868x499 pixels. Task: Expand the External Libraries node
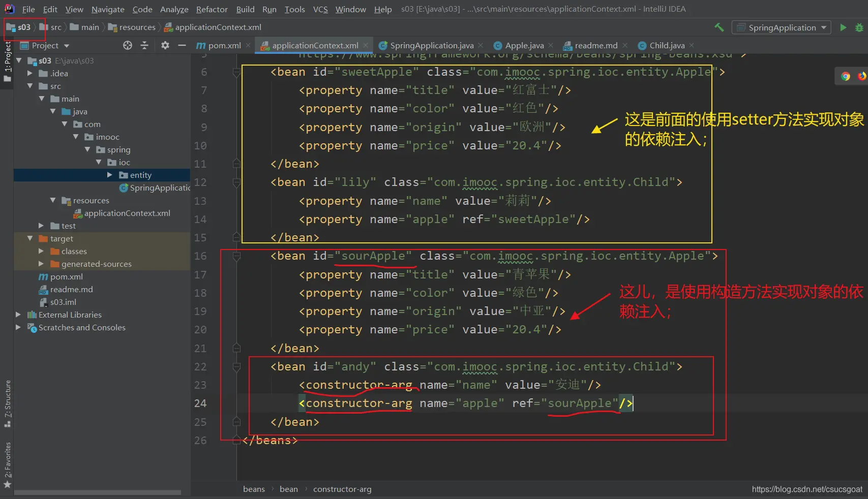(x=18, y=315)
